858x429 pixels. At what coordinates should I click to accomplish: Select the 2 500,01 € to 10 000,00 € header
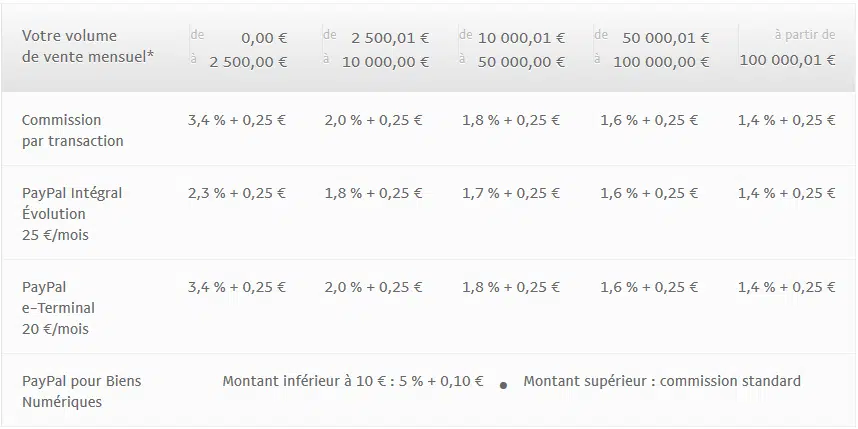[x=376, y=49]
